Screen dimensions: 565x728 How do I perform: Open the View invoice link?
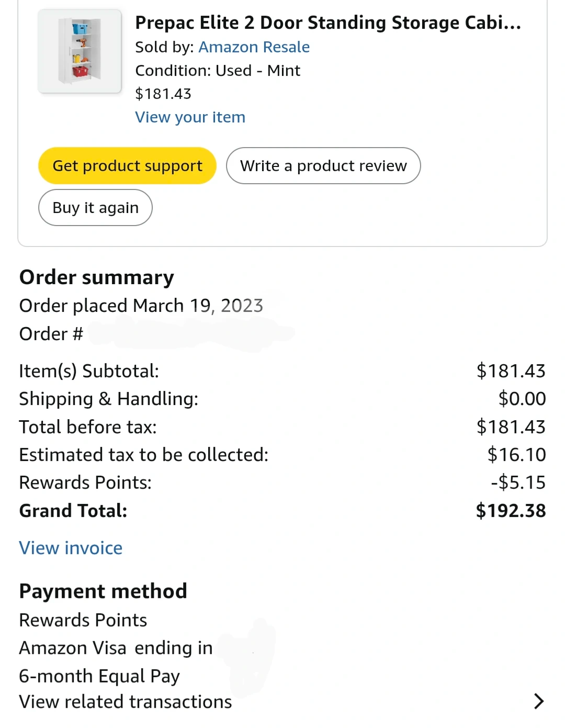[x=71, y=548]
